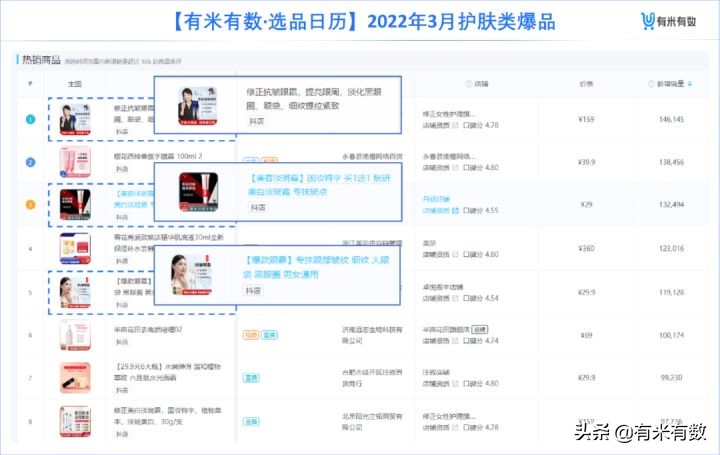Click price ¥69

coord(586,335)
